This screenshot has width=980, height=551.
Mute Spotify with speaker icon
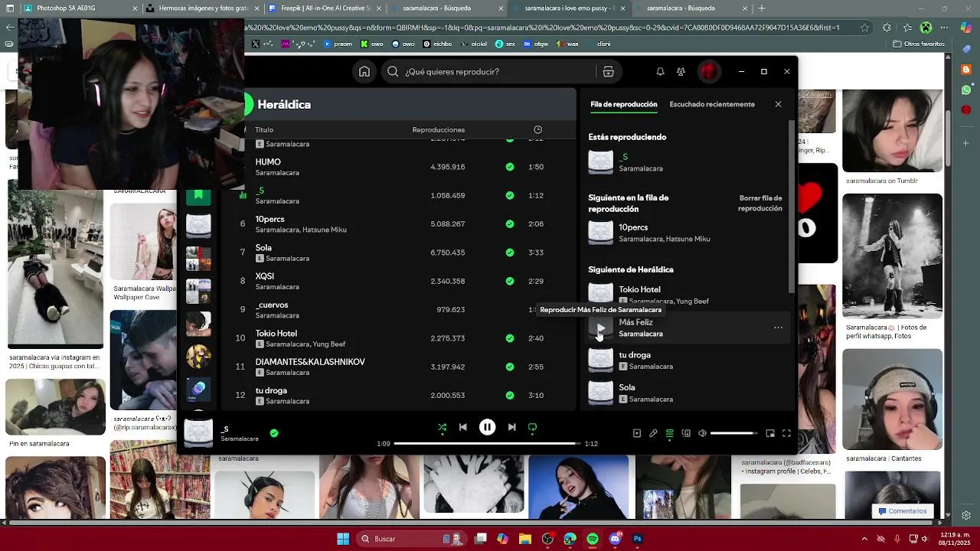[x=702, y=433]
